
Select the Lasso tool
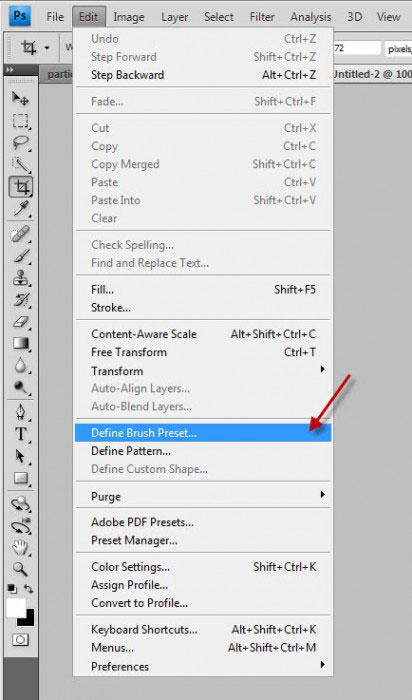pyautogui.click(x=21, y=143)
